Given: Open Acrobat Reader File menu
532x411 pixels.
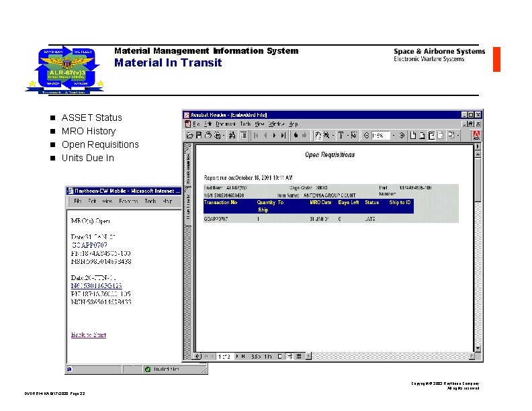Looking at the screenshot, I should click(x=196, y=124).
